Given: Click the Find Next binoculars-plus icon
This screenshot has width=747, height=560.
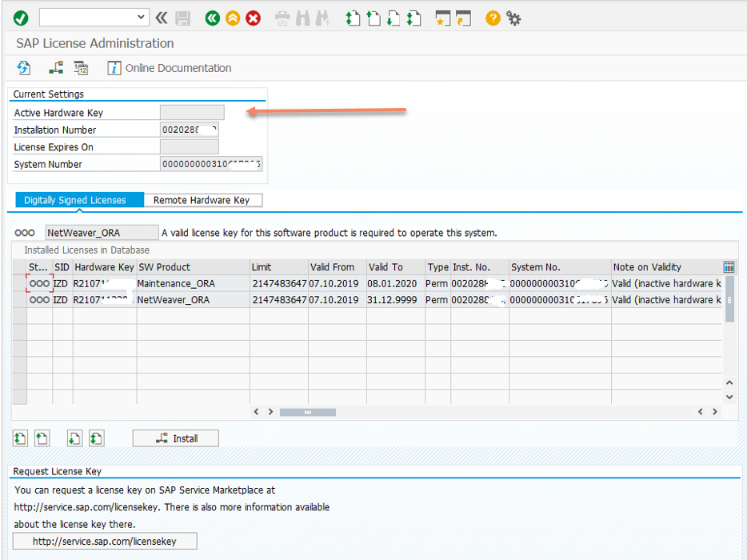Looking at the screenshot, I should click(x=322, y=18).
